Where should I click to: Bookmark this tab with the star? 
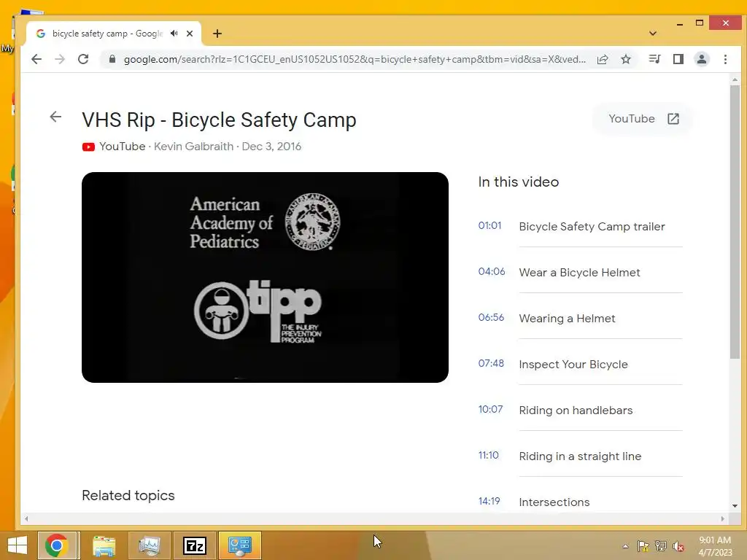626,59
